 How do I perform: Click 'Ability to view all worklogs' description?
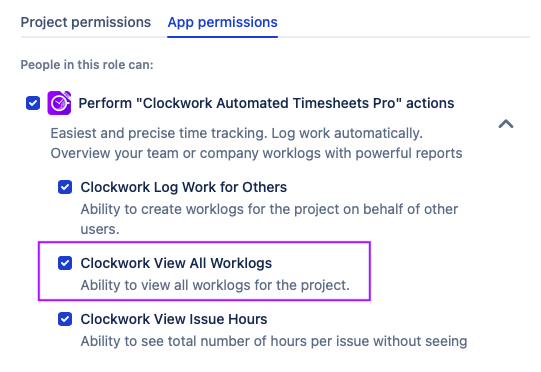[x=215, y=285]
